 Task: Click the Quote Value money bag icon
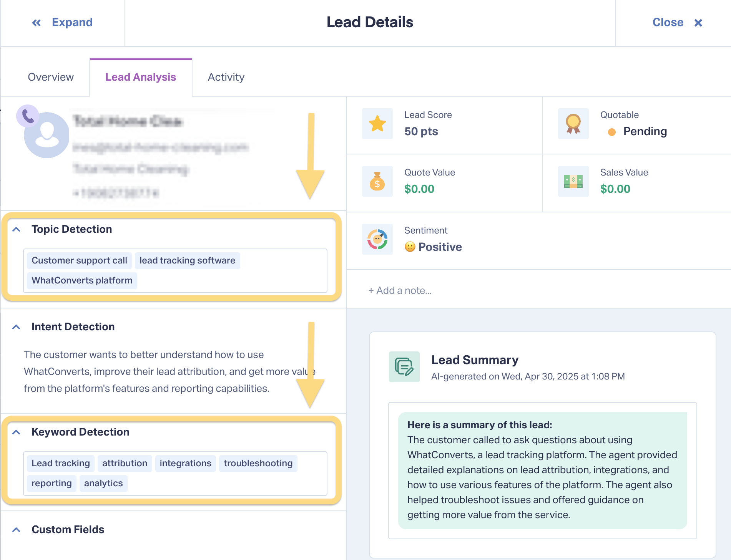377,181
